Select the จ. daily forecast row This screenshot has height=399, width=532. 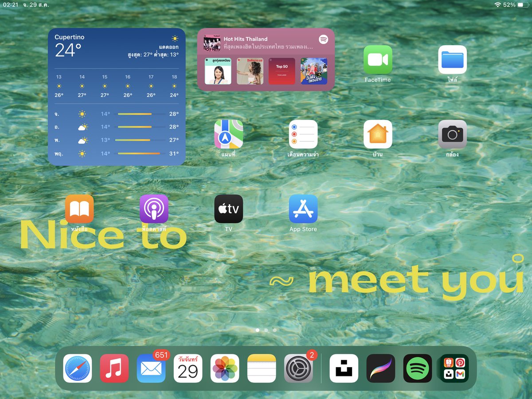click(x=117, y=114)
